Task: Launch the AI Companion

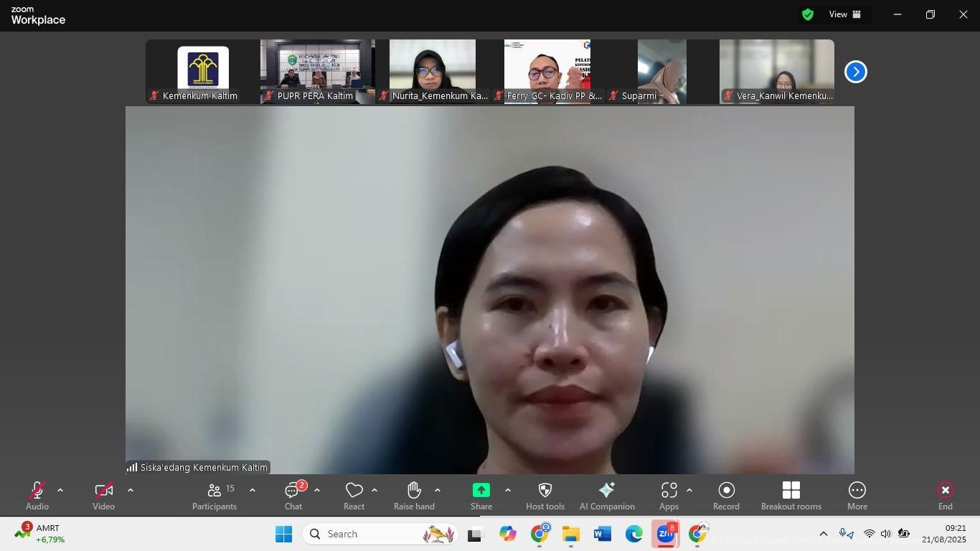Action: click(x=607, y=495)
